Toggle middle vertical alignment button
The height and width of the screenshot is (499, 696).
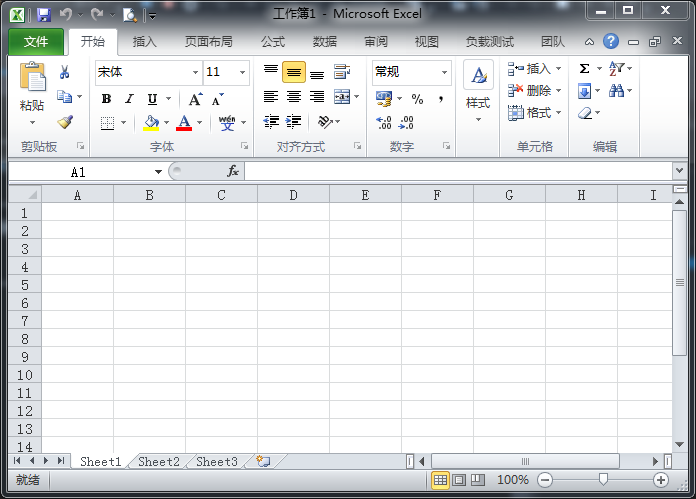pyautogui.click(x=294, y=72)
